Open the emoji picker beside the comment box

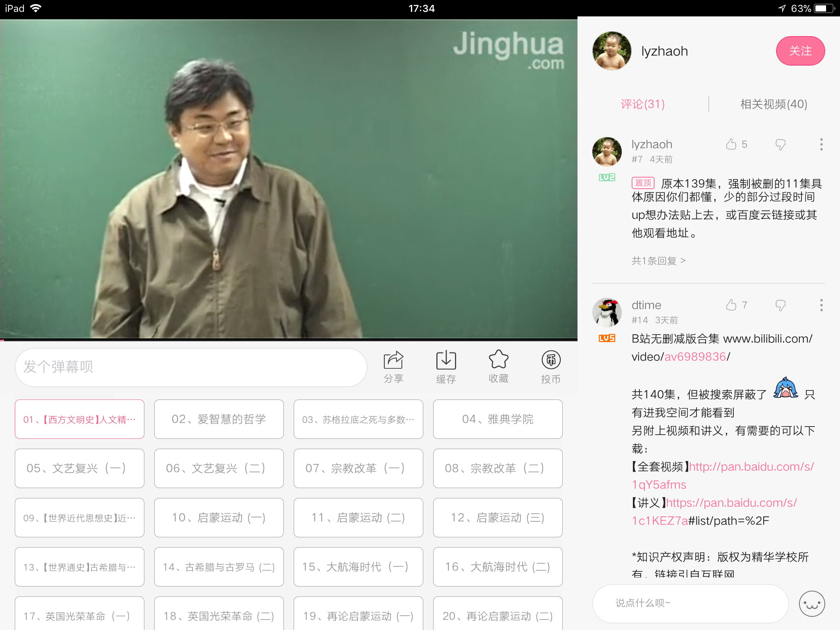(813, 603)
